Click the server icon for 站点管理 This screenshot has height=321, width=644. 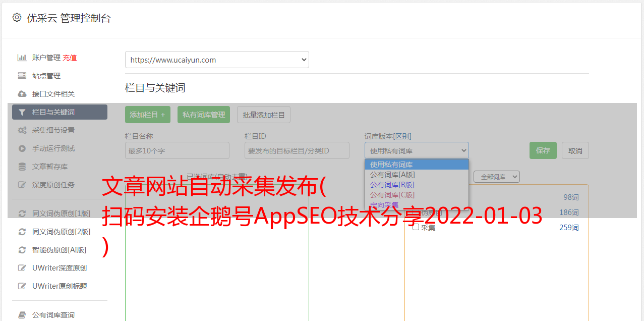click(22, 76)
